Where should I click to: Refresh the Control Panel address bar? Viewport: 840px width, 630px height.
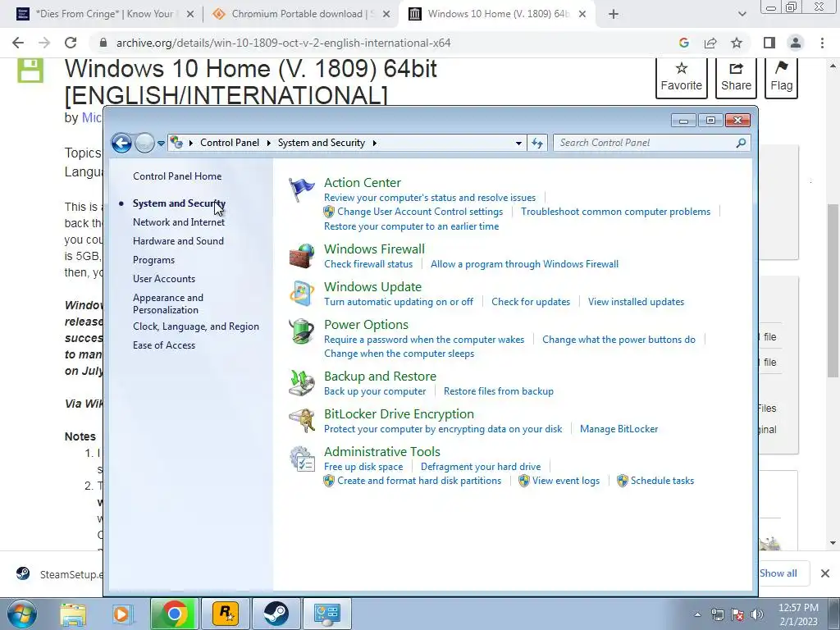click(x=536, y=143)
